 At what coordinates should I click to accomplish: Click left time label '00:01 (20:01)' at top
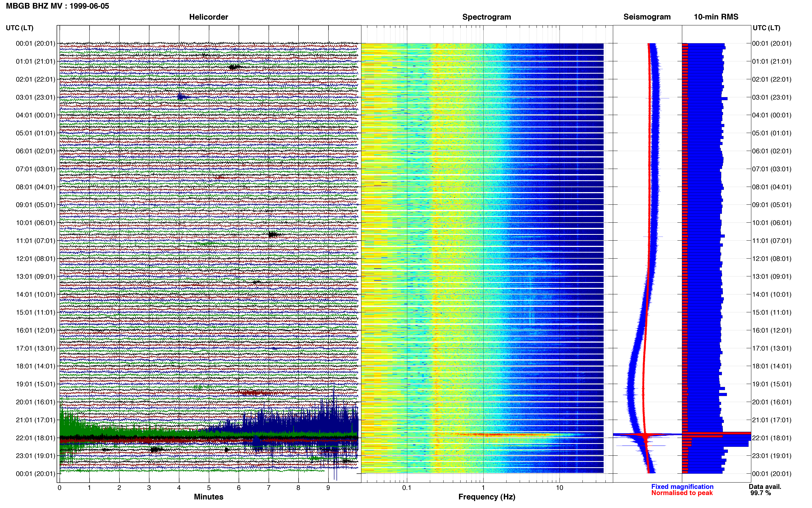(36, 43)
